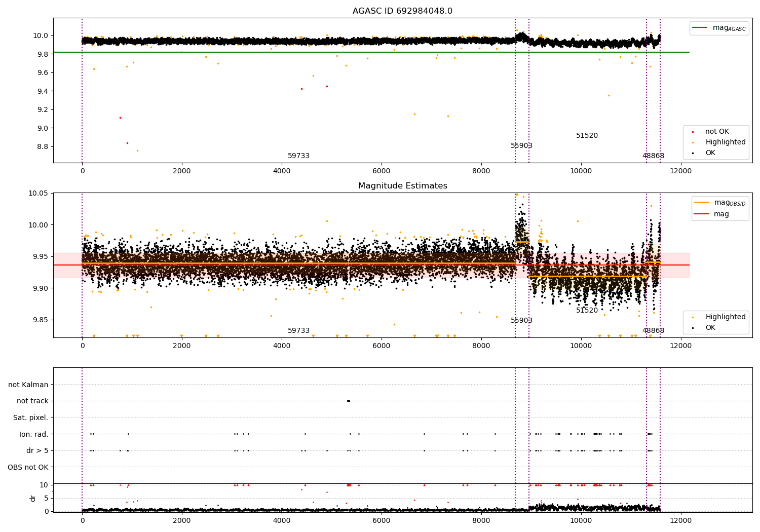This screenshot has height=532, width=760.
Task: Click the '48868' label in the AGASC ID plot
Action: 653,156
